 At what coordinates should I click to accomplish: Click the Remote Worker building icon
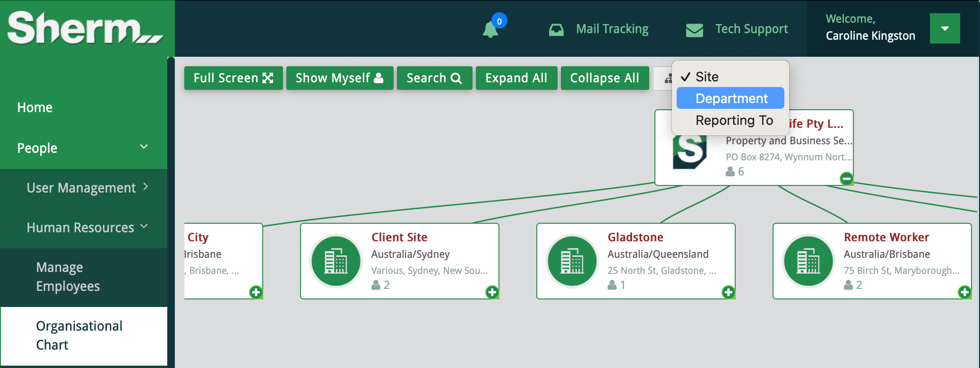pyautogui.click(x=808, y=261)
